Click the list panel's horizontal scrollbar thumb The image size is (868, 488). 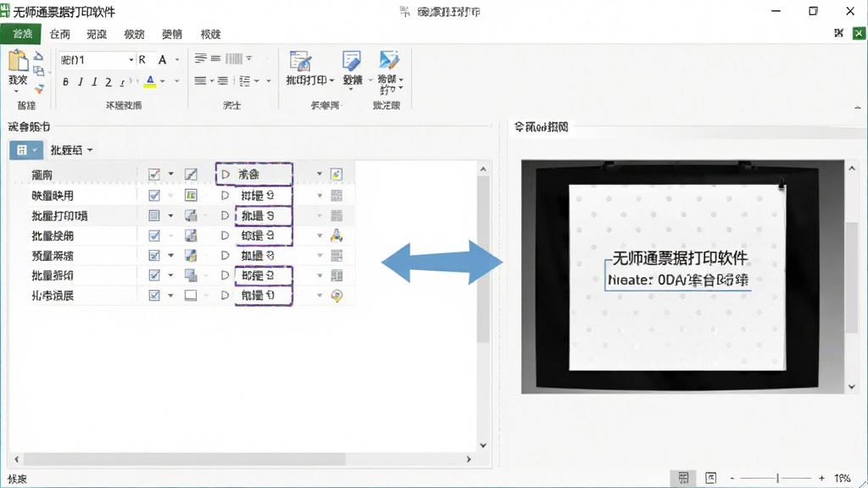pos(185,459)
